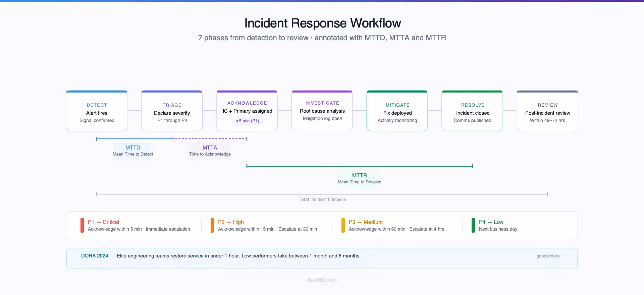The width and height of the screenshot is (644, 295).
Task: Click 'Next business day' text
Action: click(x=498, y=229)
